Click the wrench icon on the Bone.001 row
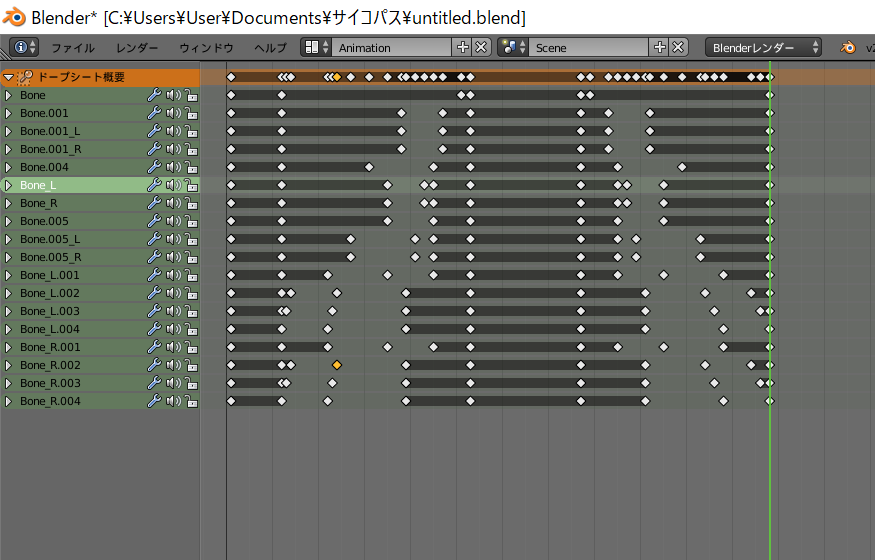This screenshot has height=560, width=875. coord(154,113)
